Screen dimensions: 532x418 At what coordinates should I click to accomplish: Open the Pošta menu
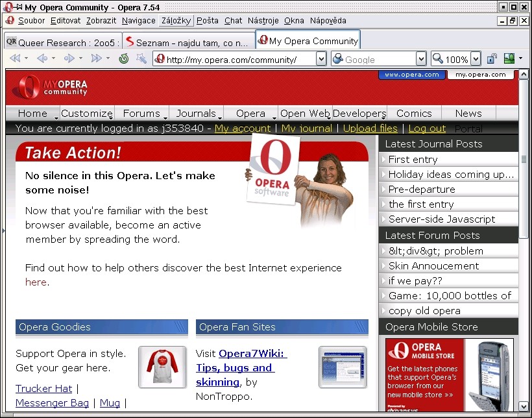pos(208,21)
